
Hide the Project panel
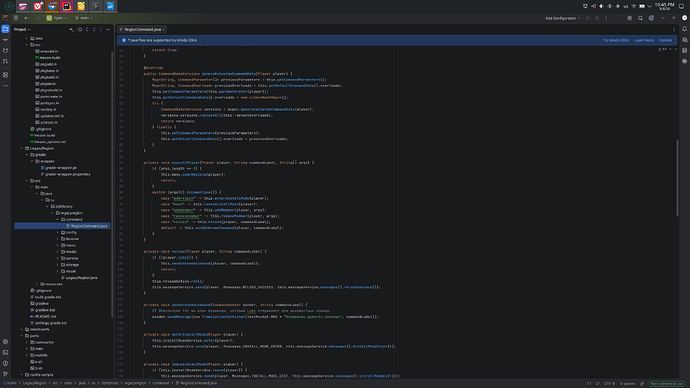pyautogui.click(x=108, y=29)
